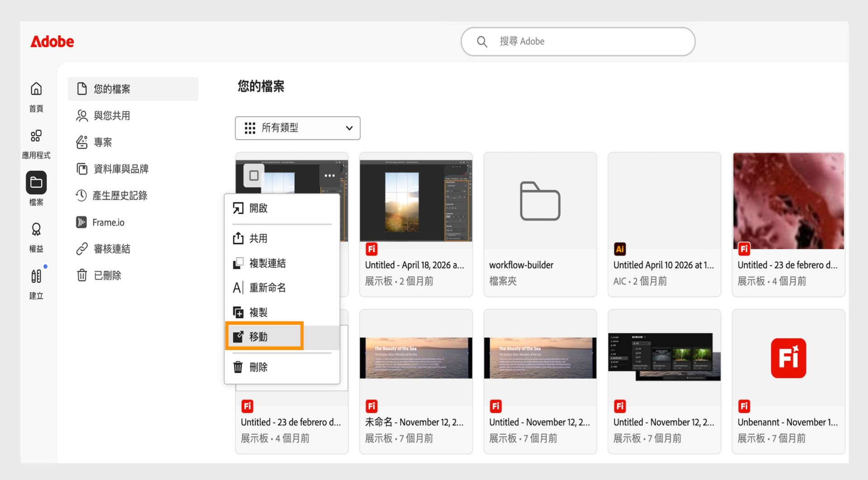Open the 應用程式 apps icon

click(x=36, y=136)
